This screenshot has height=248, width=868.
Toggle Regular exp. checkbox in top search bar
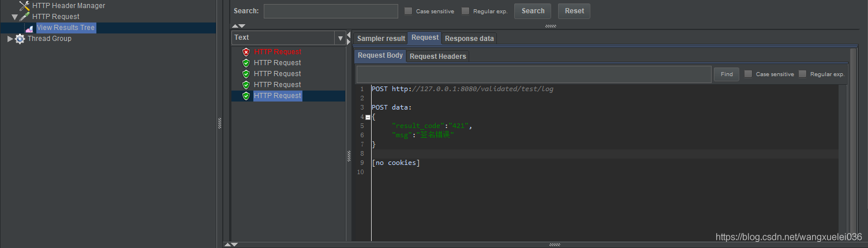pos(465,11)
